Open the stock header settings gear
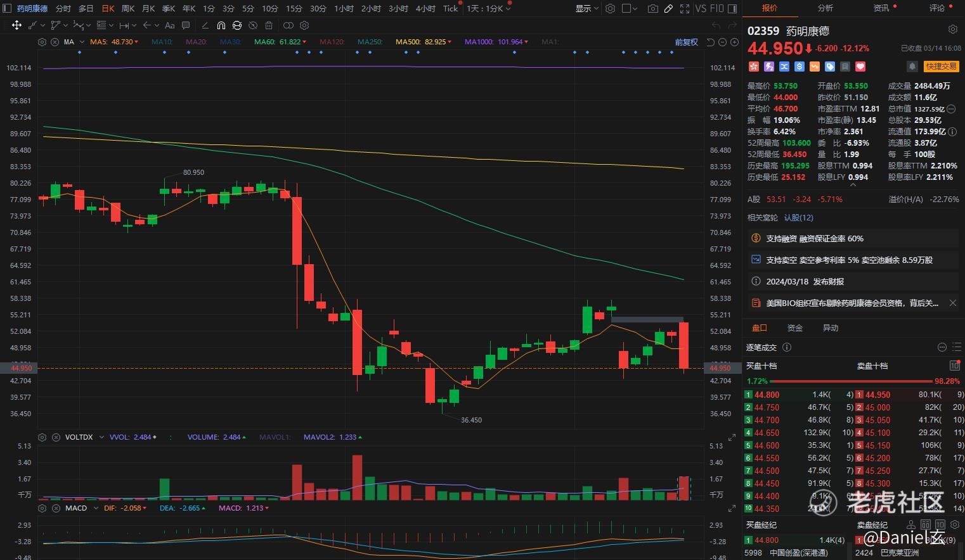965x560 pixels. coord(952,30)
